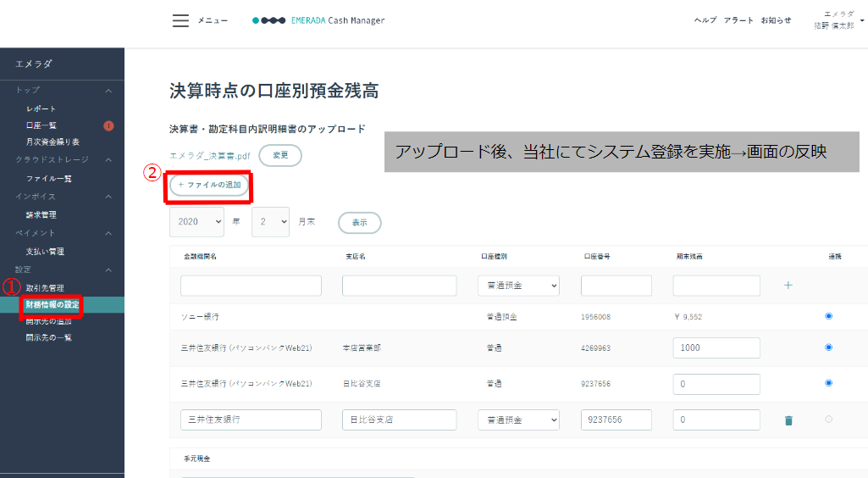
Task: Click the empty 期末残高 input field
Action: pyautogui.click(x=716, y=286)
